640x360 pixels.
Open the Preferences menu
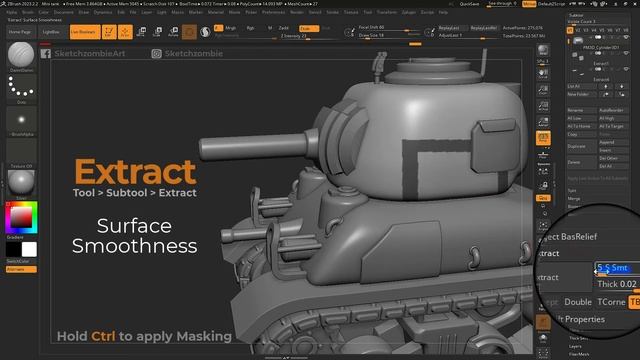point(273,13)
